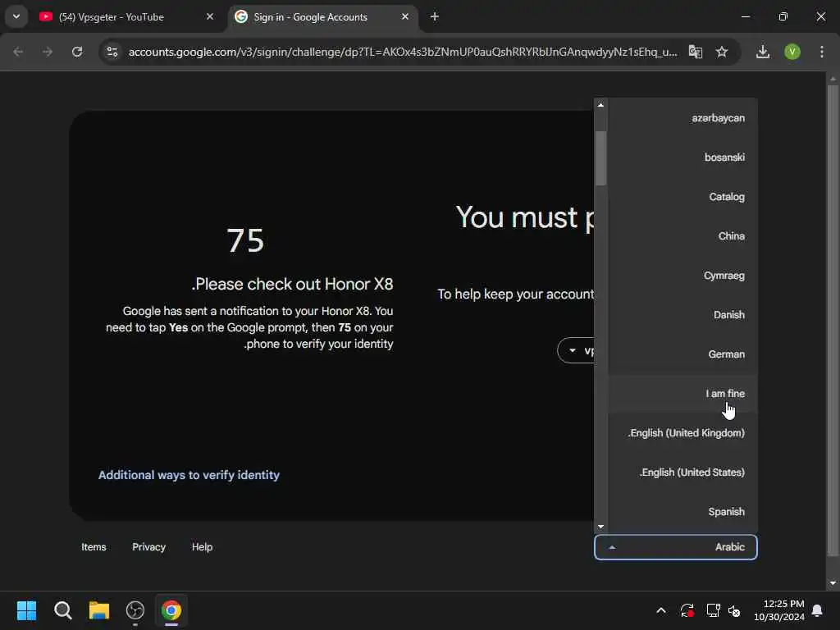The width and height of the screenshot is (840, 630).
Task: Click the sync tray icon with red dot
Action: (687, 610)
